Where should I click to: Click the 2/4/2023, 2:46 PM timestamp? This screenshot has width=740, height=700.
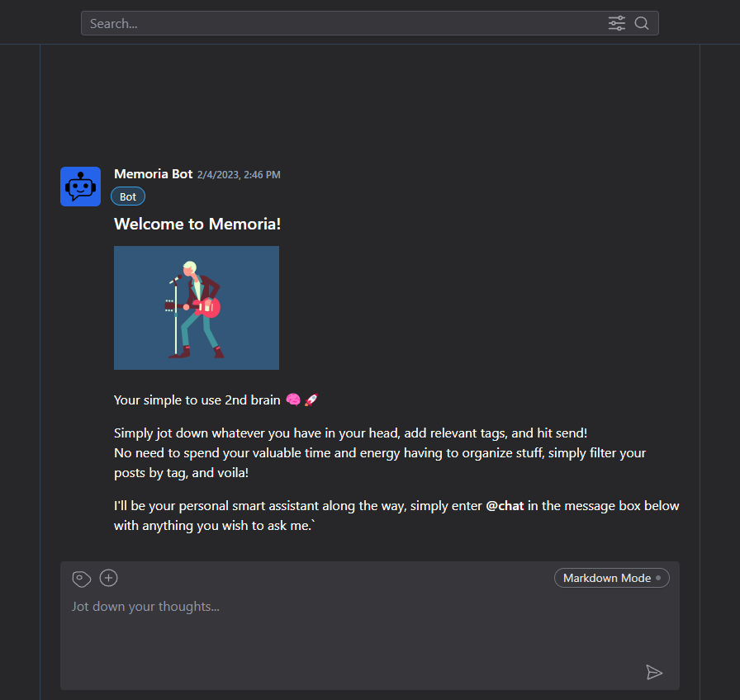[239, 174]
